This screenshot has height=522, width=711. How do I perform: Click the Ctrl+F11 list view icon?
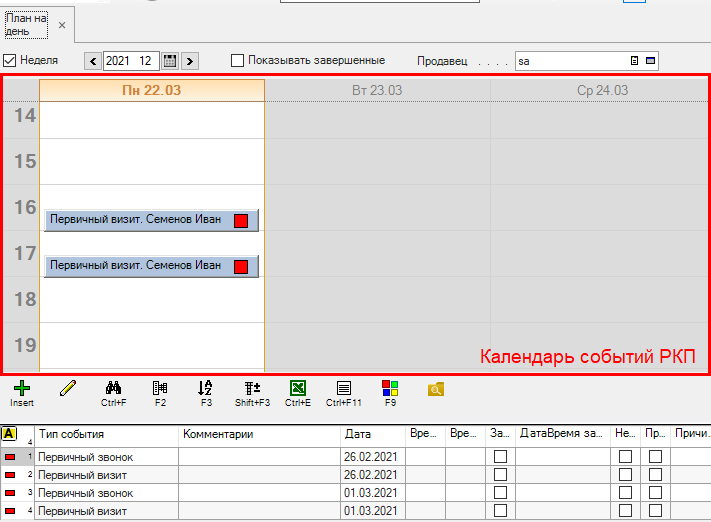coord(343,388)
